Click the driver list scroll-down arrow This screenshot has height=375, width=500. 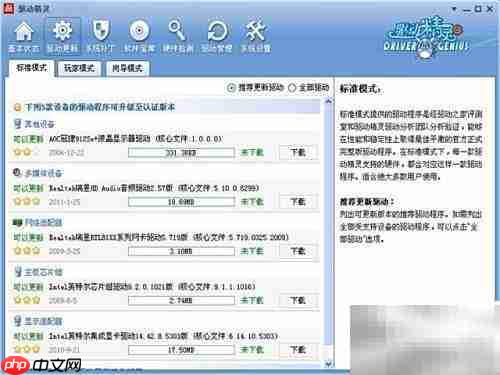point(328,363)
